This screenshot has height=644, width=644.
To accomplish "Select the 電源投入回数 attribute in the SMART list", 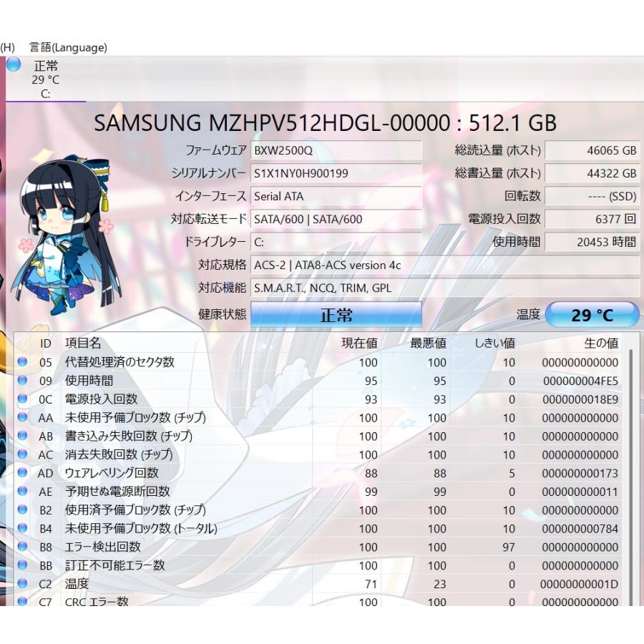I will click(101, 399).
